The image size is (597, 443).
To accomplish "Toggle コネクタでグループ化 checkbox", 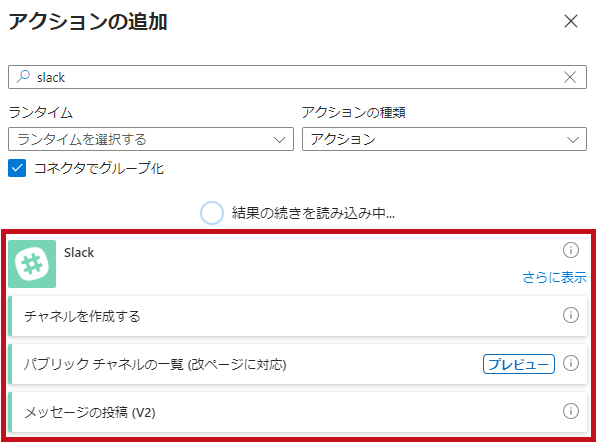I will 17,168.
